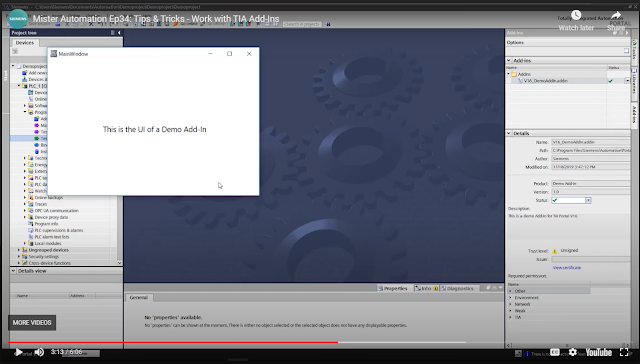Open PLC supervisions & alarms item

click(59, 230)
